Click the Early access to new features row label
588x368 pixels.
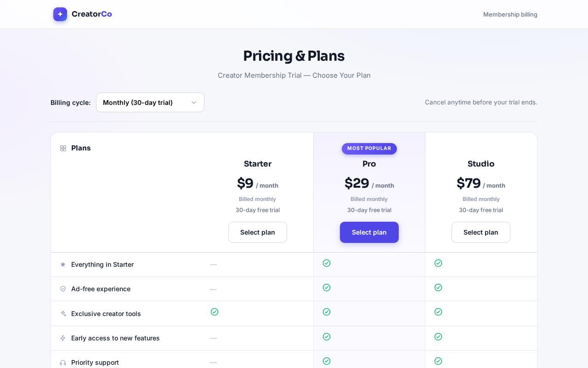pos(115,338)
